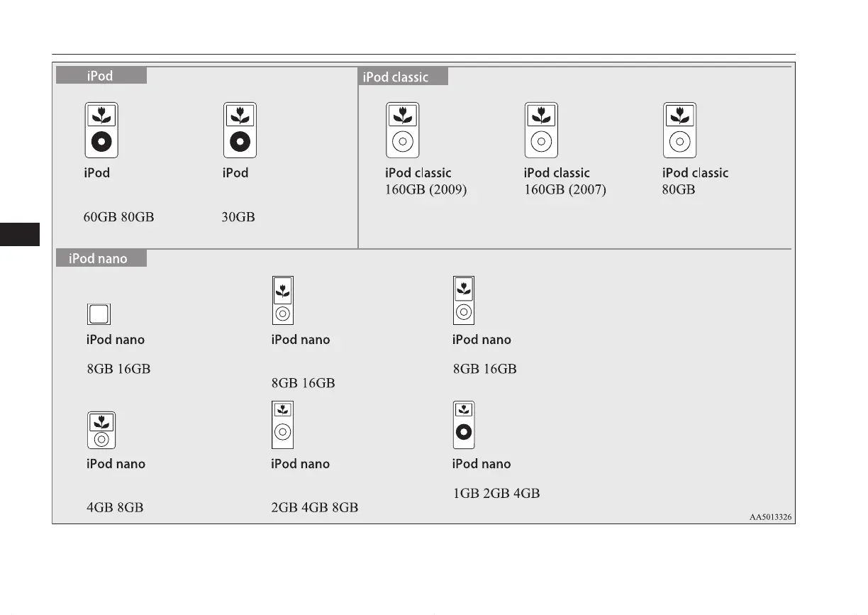Click '8GB 16GB' under the square iPod nano
Image resolution: width=868 pixels, height=615 pixels.
[118, 369]
